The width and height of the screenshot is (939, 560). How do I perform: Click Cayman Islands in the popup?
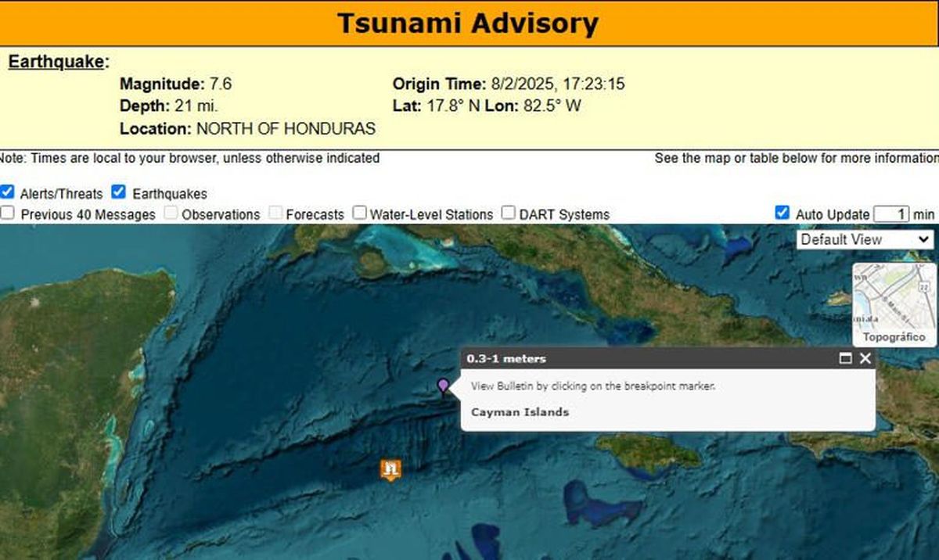pyautogui.click(x=519, y=411)
